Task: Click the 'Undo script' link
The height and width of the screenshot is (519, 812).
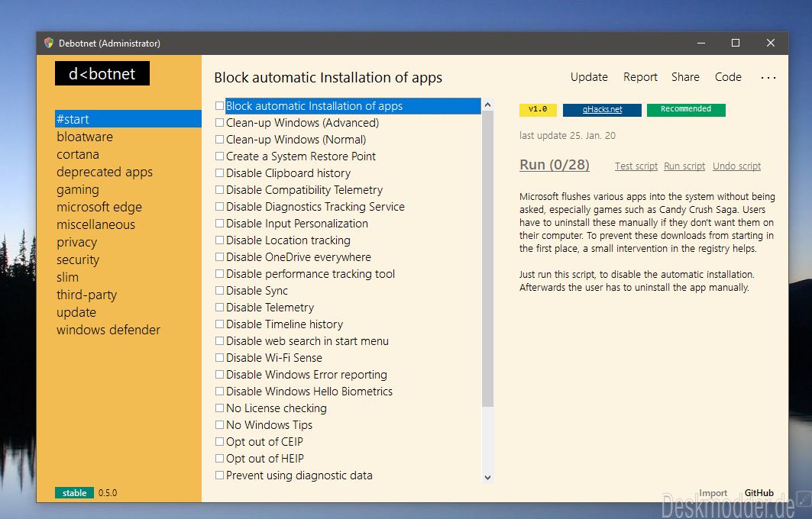Action: (x=736, y=166)
